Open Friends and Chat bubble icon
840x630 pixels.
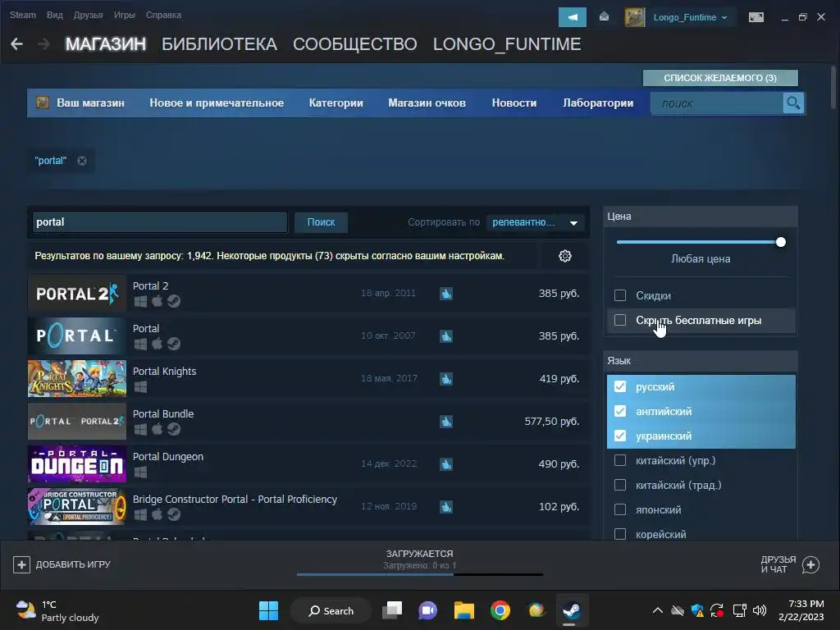pos(810,564)
